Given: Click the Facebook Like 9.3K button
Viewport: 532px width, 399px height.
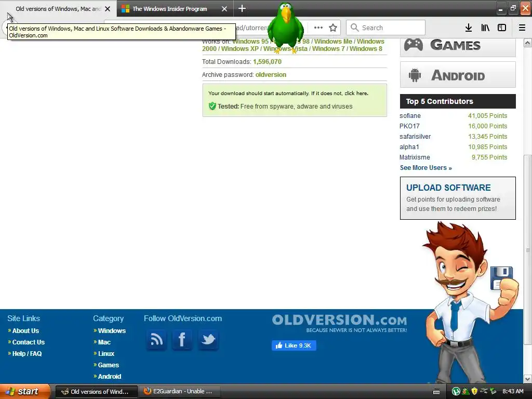Looking at the screenshot, I should [x=294, y=345].
